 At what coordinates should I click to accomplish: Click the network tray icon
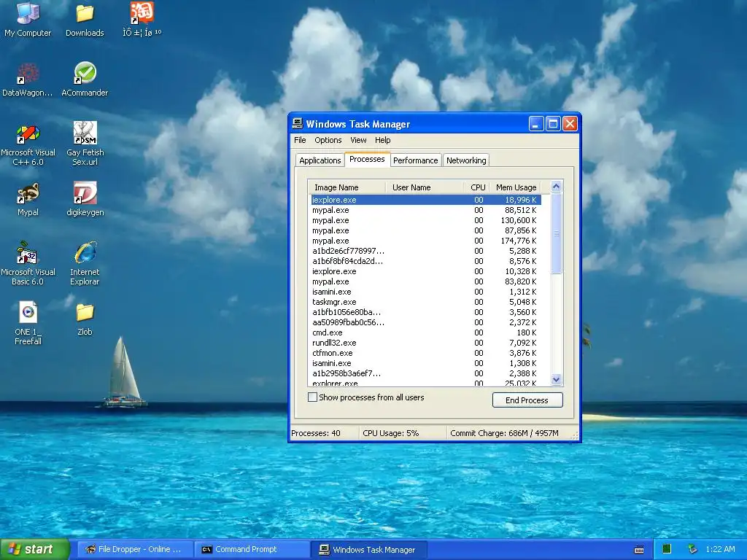point(693,549)
